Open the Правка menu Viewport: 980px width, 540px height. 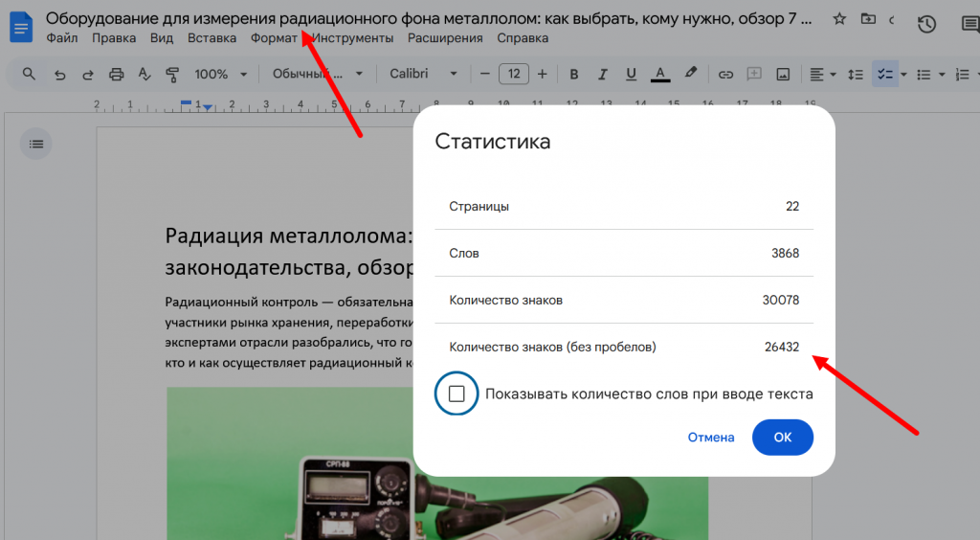pos(114,38)
